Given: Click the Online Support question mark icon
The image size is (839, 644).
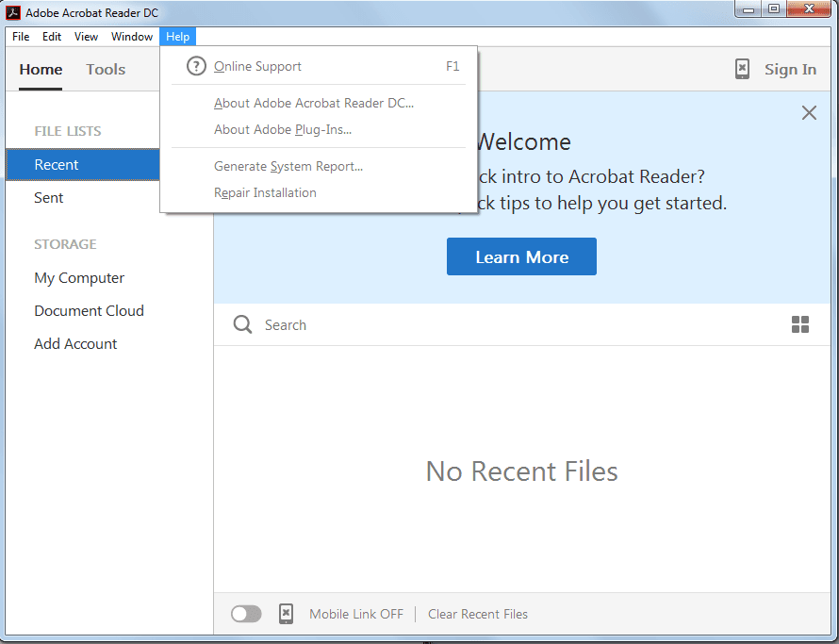Looking at the screenshot, I should click(x=196, y=66).
